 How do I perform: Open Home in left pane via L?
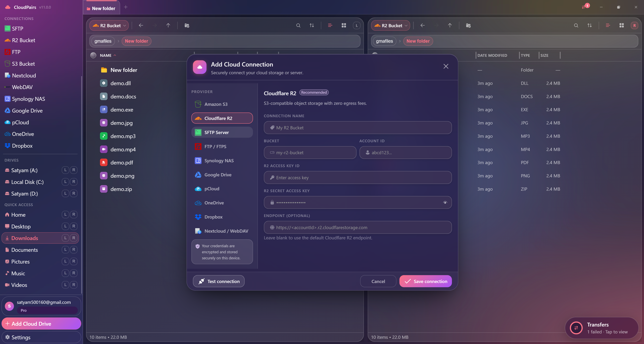tap(65, 214)
